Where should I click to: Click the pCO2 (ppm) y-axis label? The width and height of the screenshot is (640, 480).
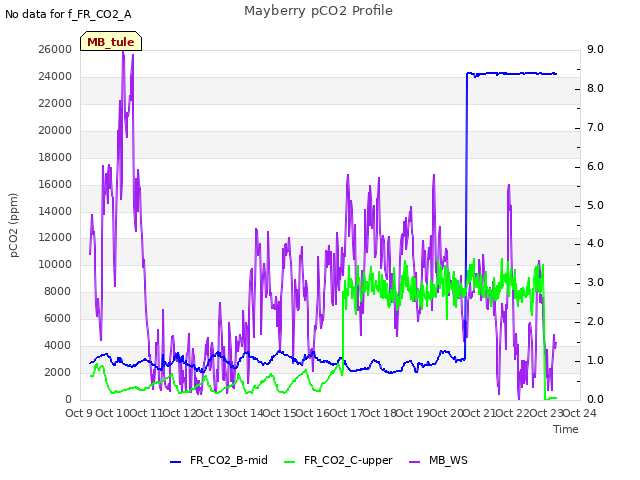tap(14, 225)
